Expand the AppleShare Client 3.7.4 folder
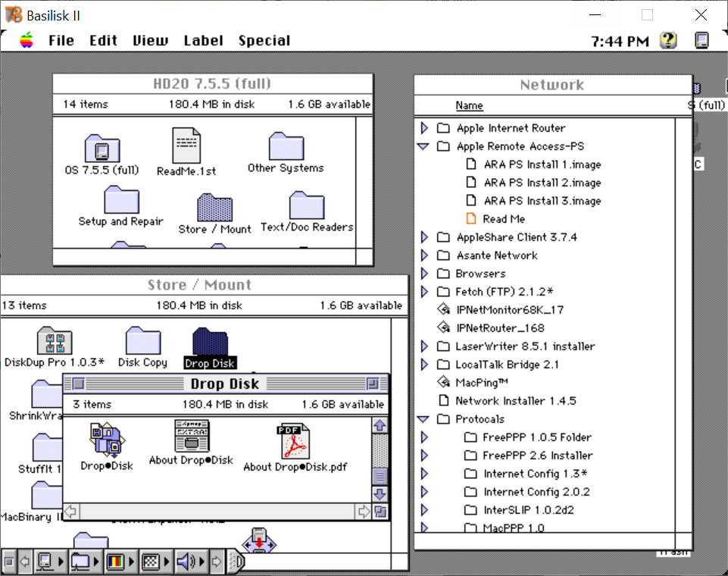The image size is (728, 576). click(424, 237)
